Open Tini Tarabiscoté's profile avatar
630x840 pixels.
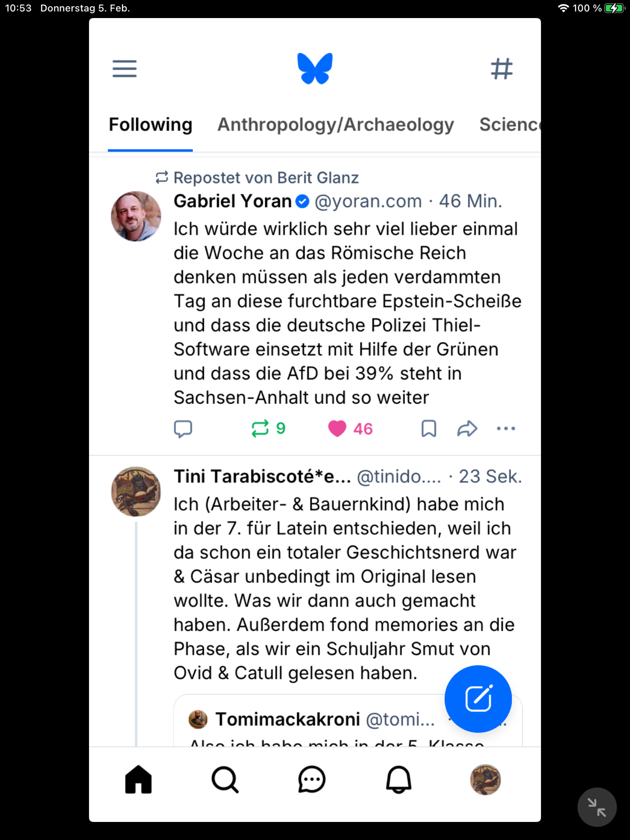click(136, 491)
